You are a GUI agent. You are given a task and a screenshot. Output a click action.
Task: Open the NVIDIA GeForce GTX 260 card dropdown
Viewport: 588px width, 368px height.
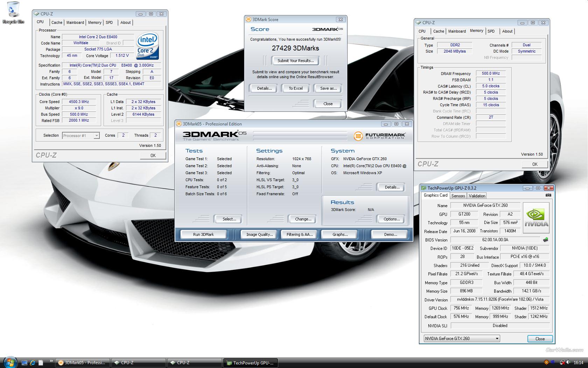[x=462, y=339]
